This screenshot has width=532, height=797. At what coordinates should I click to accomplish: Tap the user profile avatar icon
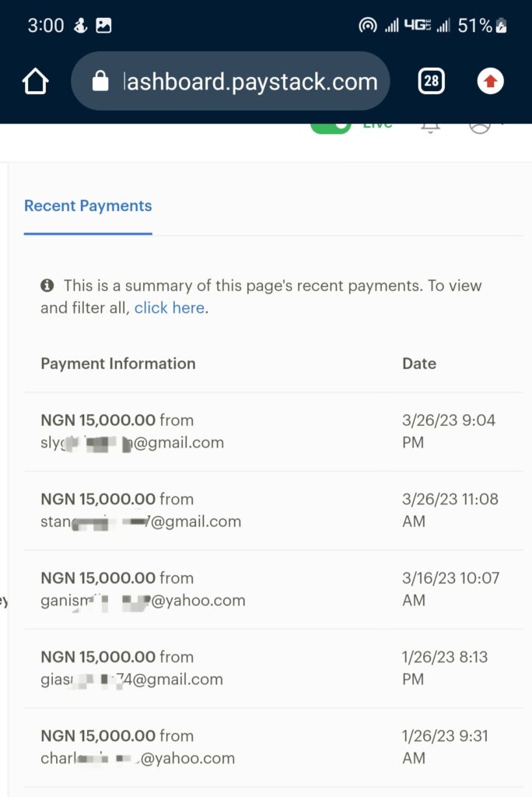pyautogui.click(x=479, y=127)
